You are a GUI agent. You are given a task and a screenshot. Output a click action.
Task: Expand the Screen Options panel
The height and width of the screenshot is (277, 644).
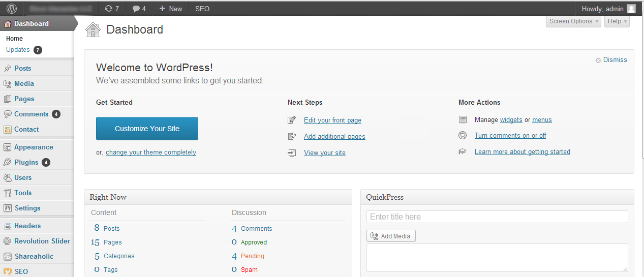(574, 21)
